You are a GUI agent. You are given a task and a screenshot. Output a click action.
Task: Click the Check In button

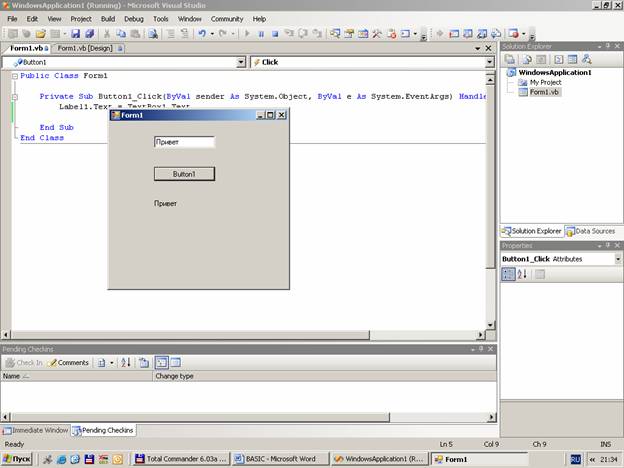pyautogui.click(x=24, y=363)
